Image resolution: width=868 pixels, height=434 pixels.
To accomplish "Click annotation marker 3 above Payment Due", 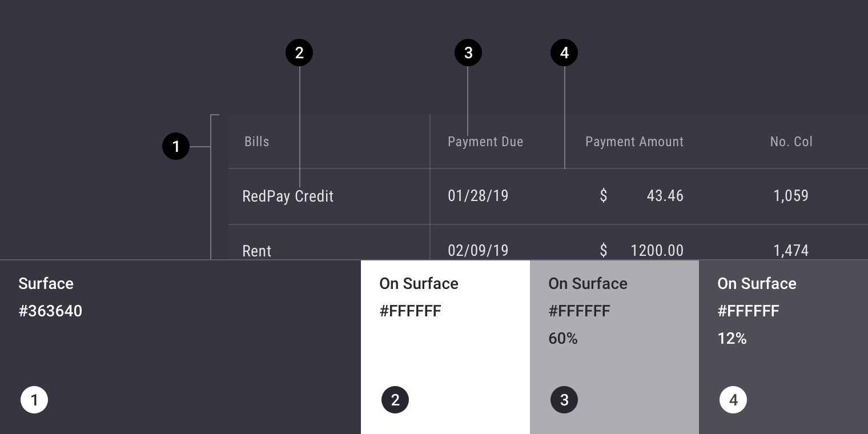I will (468, 53).
